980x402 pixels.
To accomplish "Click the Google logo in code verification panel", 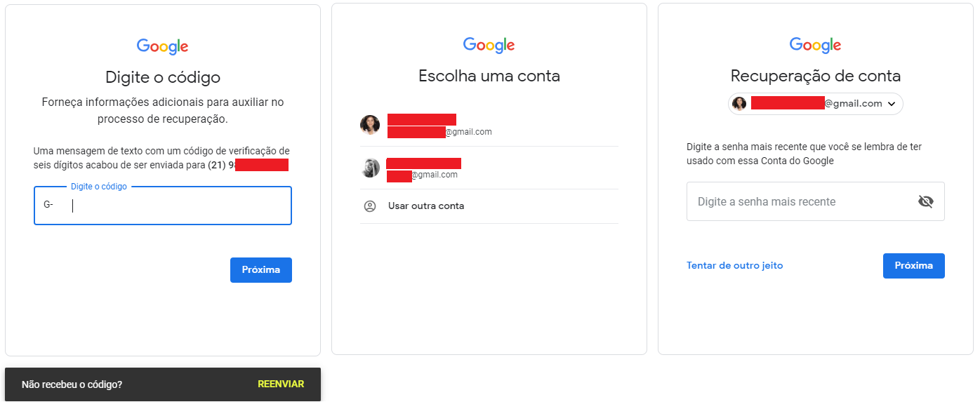I will click(163, 46).
